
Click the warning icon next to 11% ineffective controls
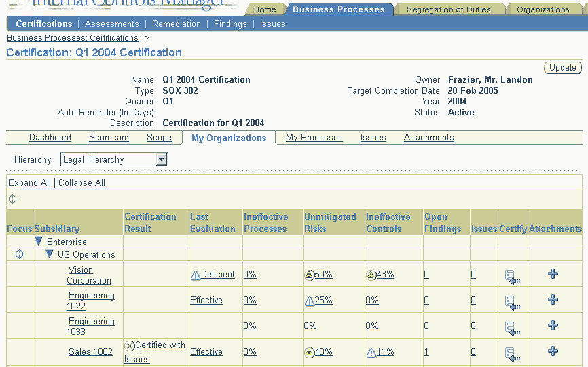tap(371, 352)
